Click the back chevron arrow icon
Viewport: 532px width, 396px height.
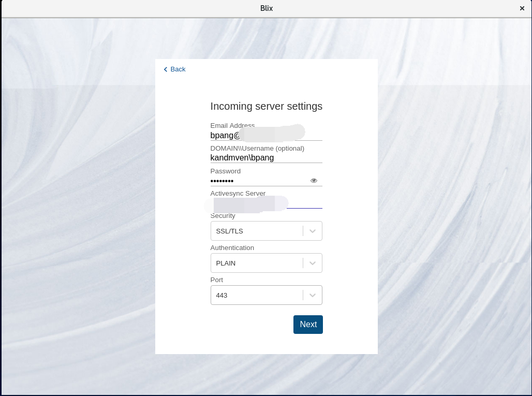166,69
